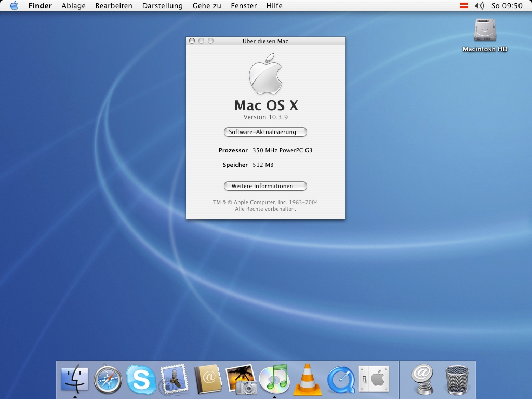532x399 pixels.
Task: Open the Trash in the Dock
Action: click(457, 380)
